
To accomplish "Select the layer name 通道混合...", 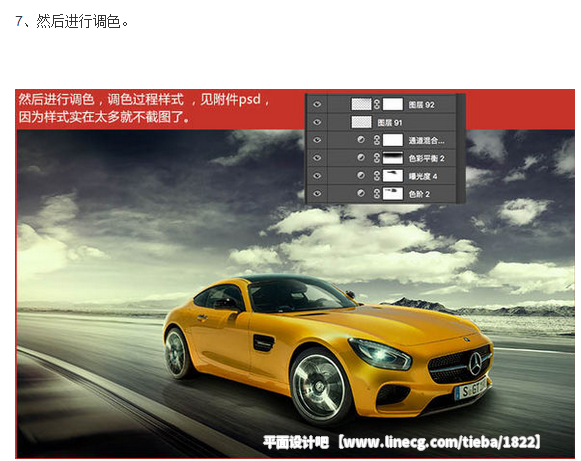I will (426, 140).
